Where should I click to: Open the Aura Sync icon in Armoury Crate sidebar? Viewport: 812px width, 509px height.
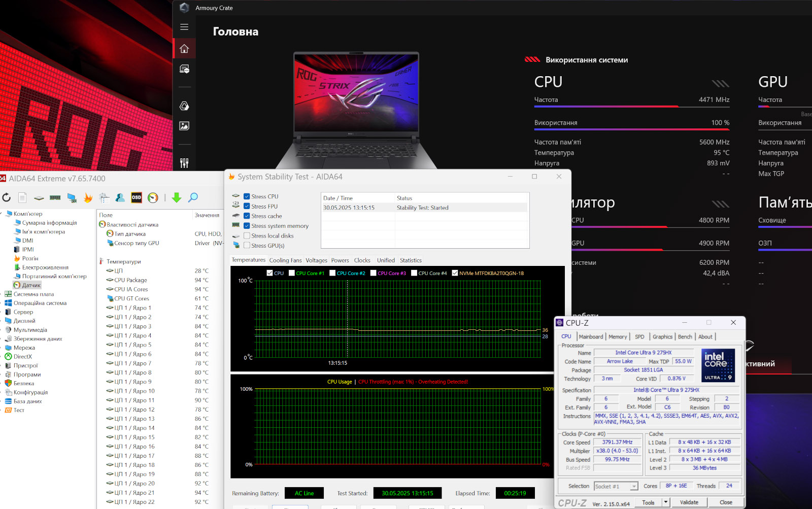tap(184, 106)
